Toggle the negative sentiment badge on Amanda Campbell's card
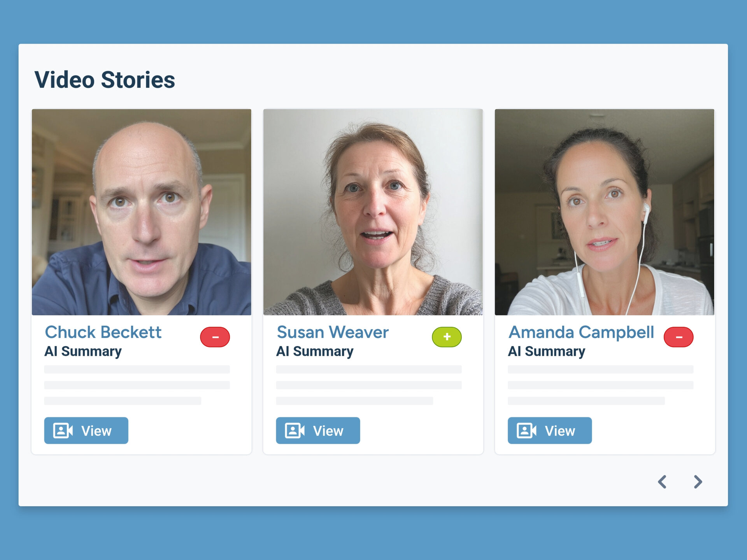 click(x=678, y=337)
